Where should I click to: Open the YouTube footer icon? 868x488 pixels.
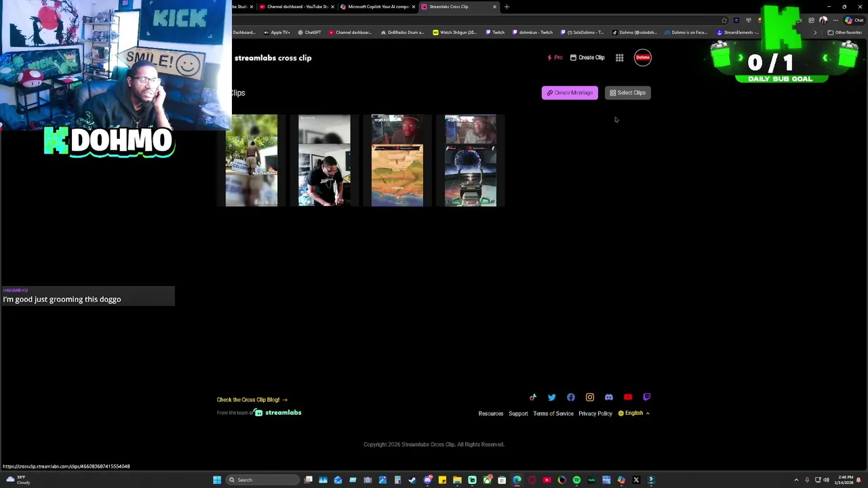point(628,397)
